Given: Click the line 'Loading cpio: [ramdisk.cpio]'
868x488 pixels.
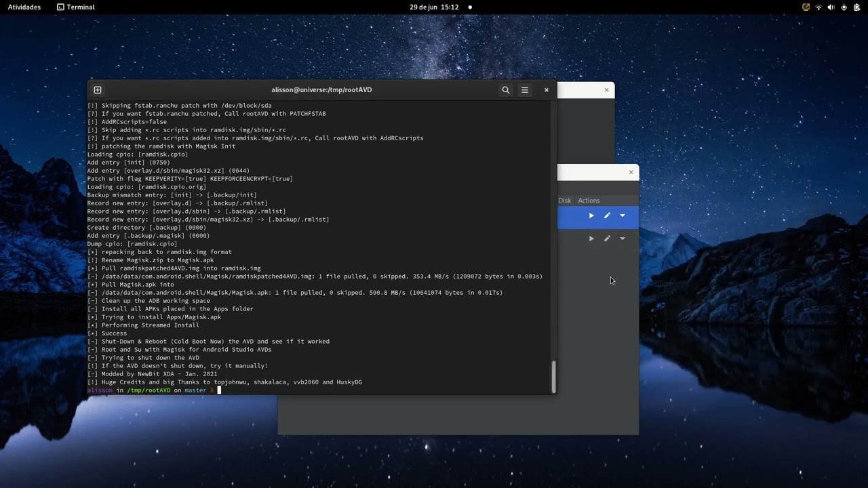Looking at the screenshot, I should click(138, 155).
